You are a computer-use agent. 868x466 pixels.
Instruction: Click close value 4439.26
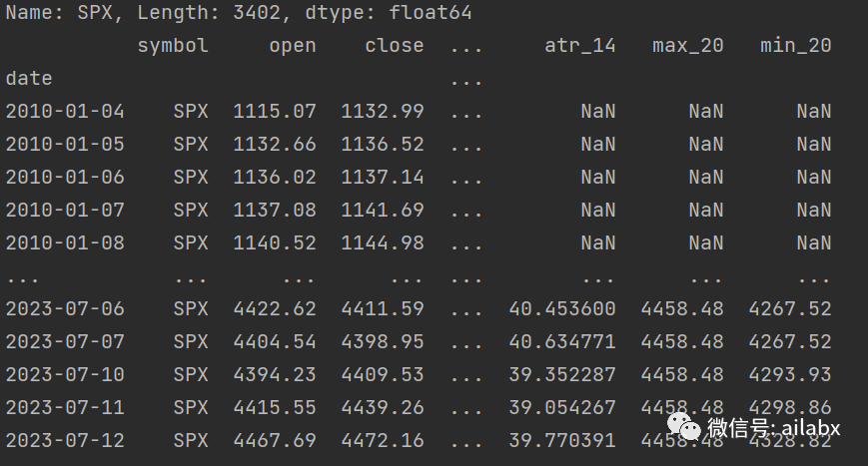pyautogui.click(x=383, y=408)
